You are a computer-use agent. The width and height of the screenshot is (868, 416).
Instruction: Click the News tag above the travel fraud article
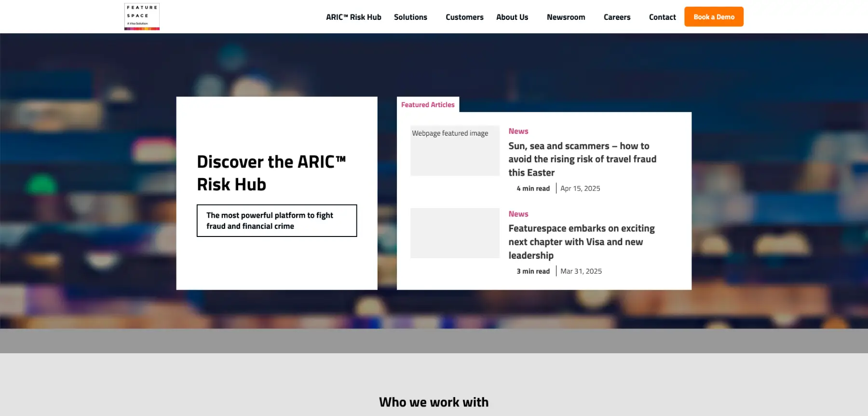(x=518, y=131)
